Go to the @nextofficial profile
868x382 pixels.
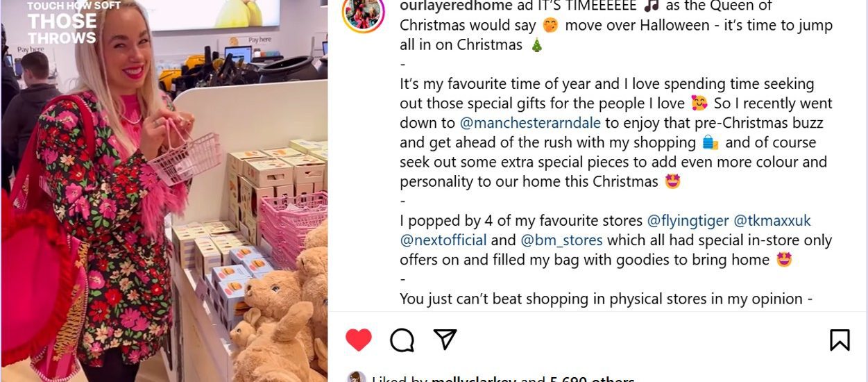coord(442,240)
